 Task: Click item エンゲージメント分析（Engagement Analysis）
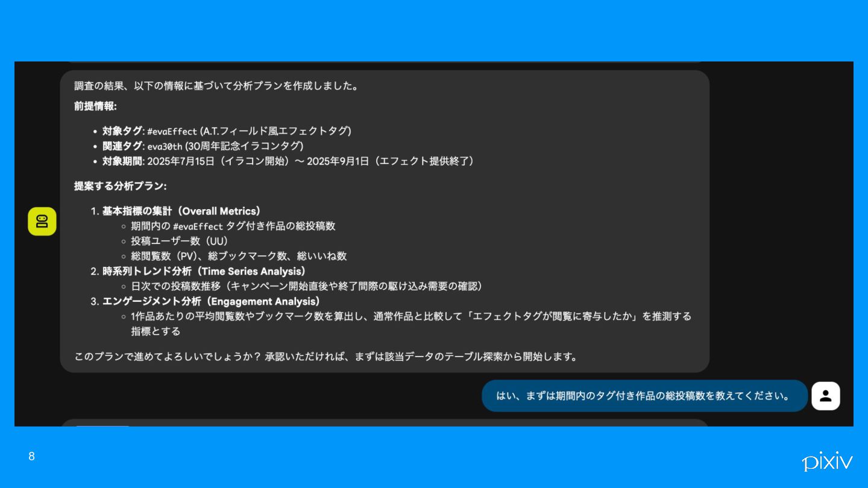click(x=212, y=301)
